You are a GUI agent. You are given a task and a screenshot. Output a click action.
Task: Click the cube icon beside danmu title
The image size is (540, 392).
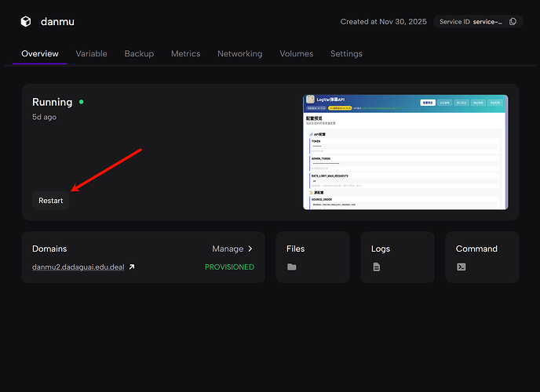click(26, 22)
